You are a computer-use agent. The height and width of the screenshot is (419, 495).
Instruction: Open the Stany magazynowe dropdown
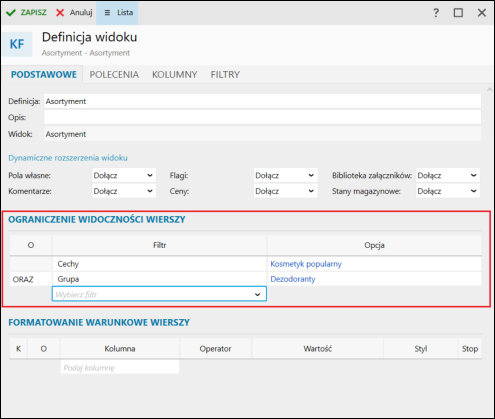coord(448,191)
